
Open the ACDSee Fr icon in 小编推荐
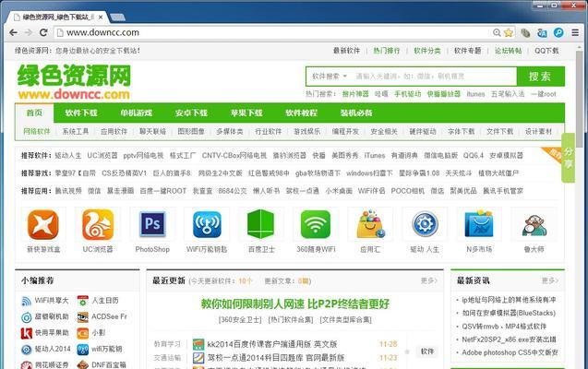(x=82, y=317)
